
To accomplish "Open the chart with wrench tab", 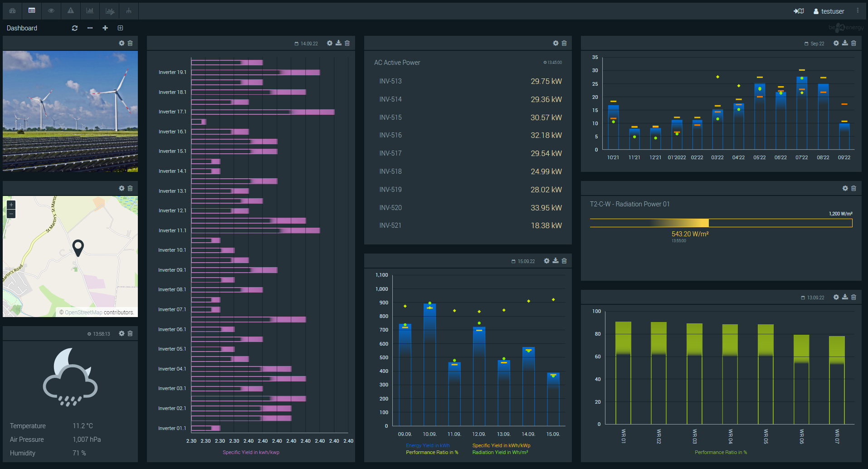I will tap(110, 11).
